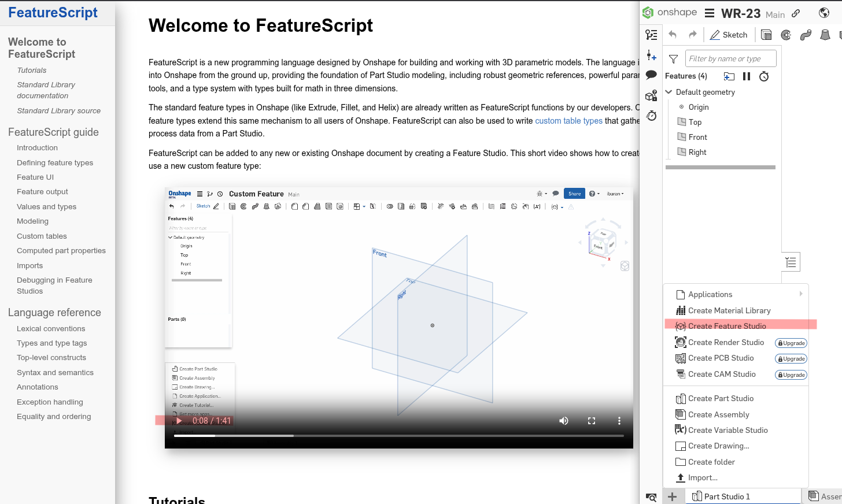The height and width of the screenshot is (504, 842).
Task: Select the Extrude tool icon
Action: click(766, 35)
